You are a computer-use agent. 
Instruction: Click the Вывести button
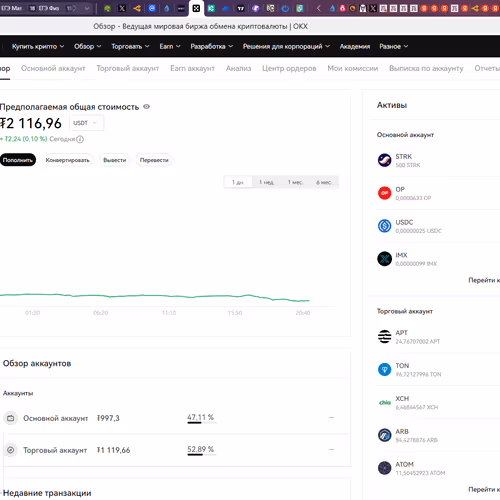(x=115, y=160)
